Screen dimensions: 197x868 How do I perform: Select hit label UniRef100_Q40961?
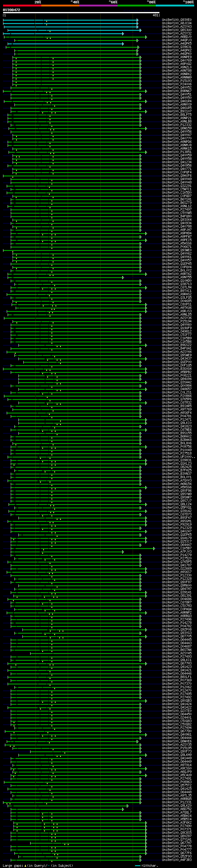point(177,735)
